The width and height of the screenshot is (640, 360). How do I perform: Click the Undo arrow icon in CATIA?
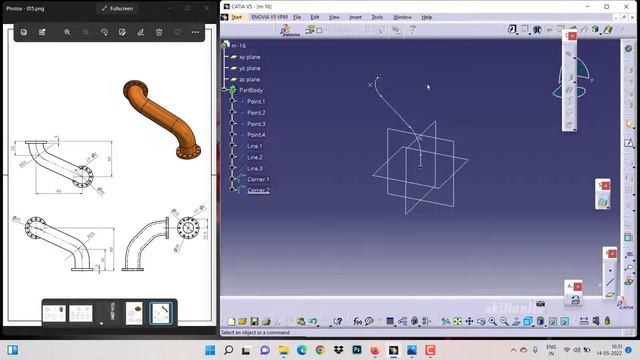(312, 322)
